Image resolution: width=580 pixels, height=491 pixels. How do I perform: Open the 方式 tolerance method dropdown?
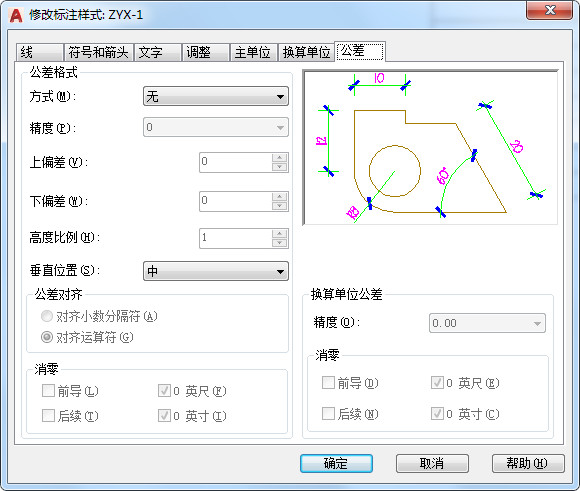[x=216, y=97]
